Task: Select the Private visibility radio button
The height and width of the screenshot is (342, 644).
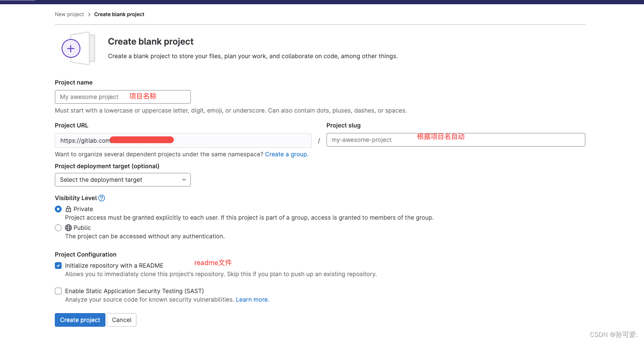Action: [58, 209]
